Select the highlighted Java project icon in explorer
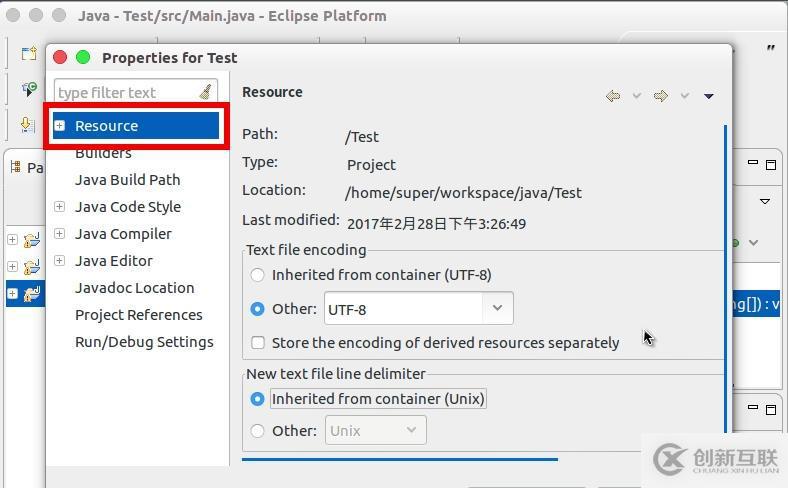Viewport: 788px width, 488px height. (x=32, y=293)
